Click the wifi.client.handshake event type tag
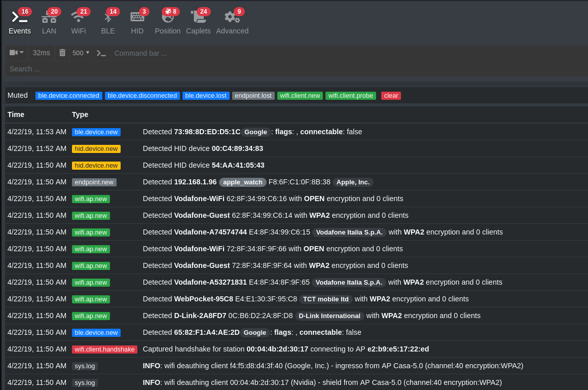Screen dimensions: 588x390 104,349
